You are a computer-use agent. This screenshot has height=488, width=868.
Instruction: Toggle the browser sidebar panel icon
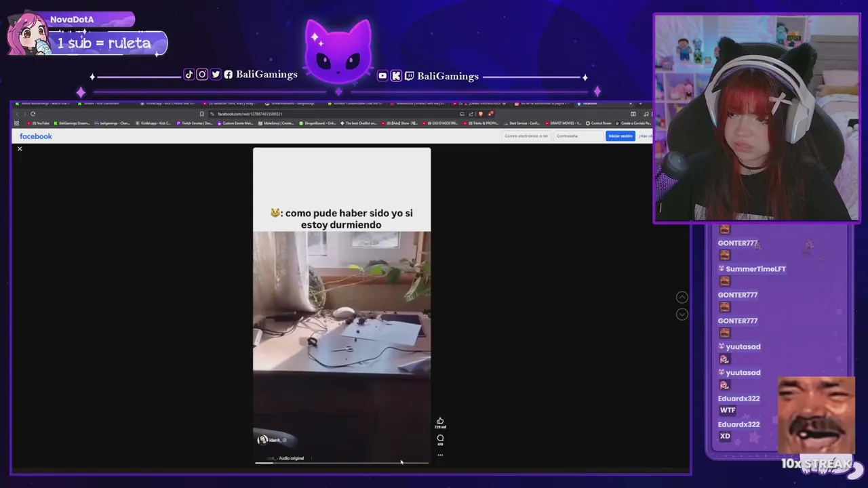coord(633,114)
